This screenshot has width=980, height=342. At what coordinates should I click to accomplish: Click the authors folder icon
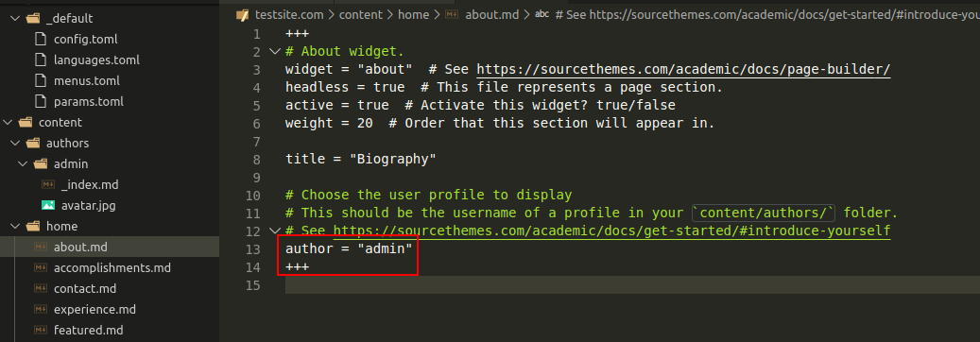33,144
